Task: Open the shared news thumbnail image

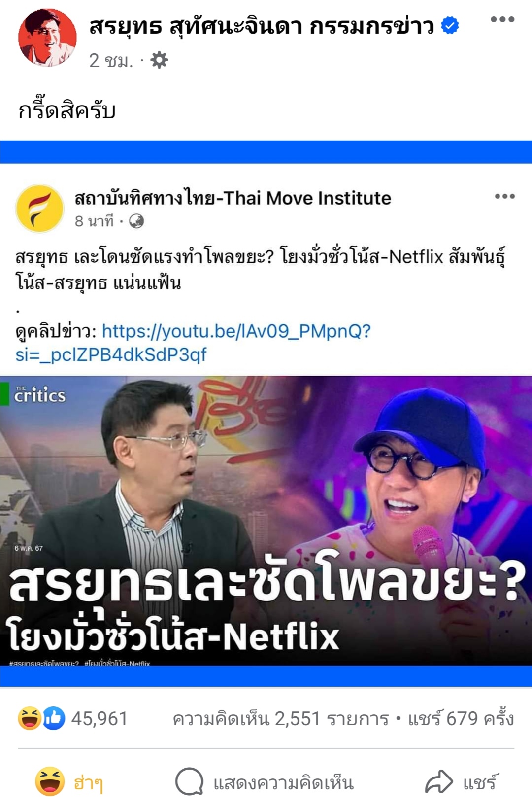Action: [266, 521]
